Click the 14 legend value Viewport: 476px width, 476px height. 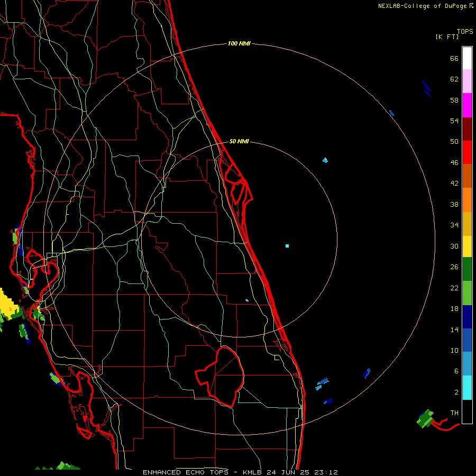coord(454,329)
